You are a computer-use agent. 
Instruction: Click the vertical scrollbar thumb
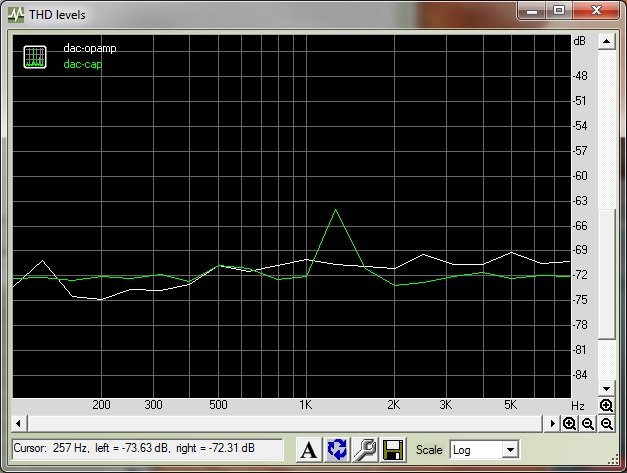tap(607, 274)
